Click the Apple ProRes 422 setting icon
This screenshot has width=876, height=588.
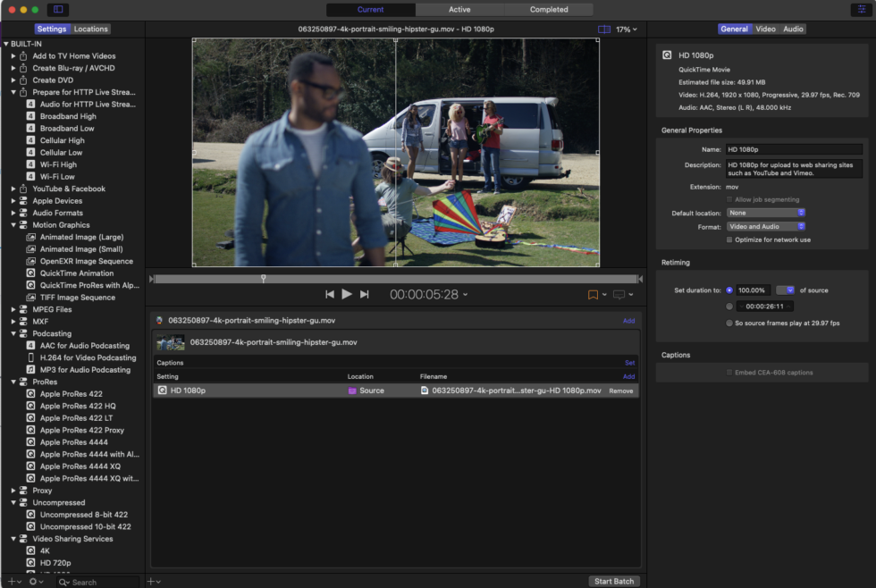pos(31,394)
